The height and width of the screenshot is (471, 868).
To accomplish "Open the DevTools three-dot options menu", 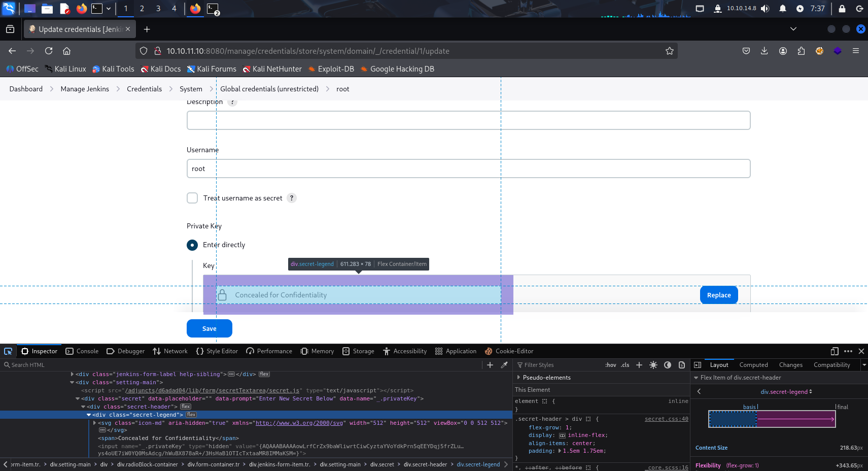I will tap(848, 351).
